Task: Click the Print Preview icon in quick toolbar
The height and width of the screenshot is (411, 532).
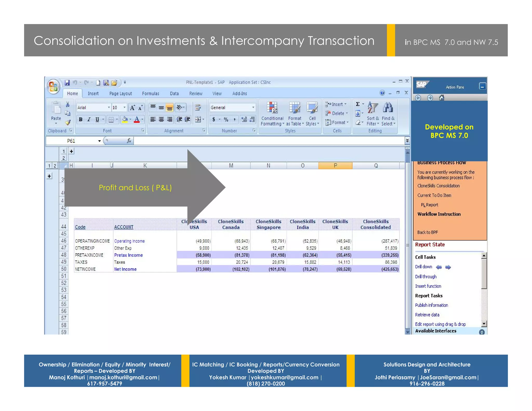Action: point(106,83)
